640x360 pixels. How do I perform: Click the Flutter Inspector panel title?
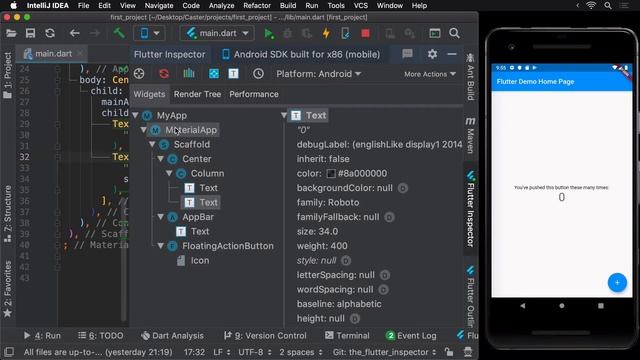tap(169, 54)
